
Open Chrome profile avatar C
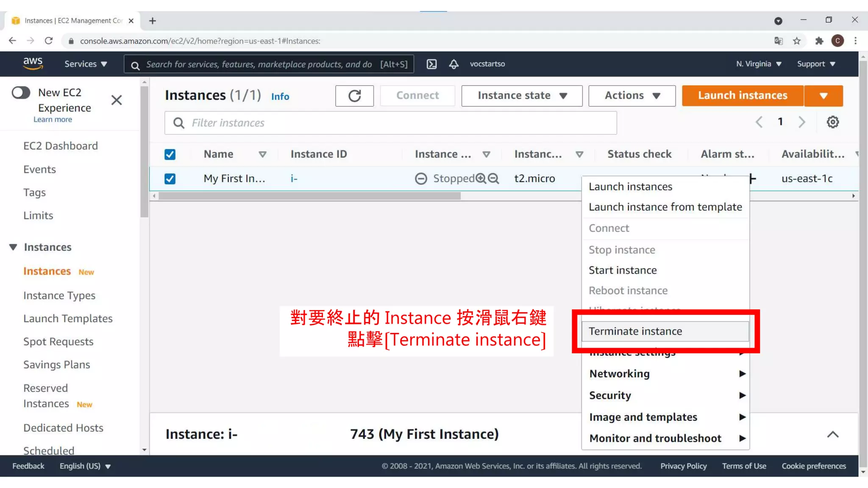tap(837, 41)
